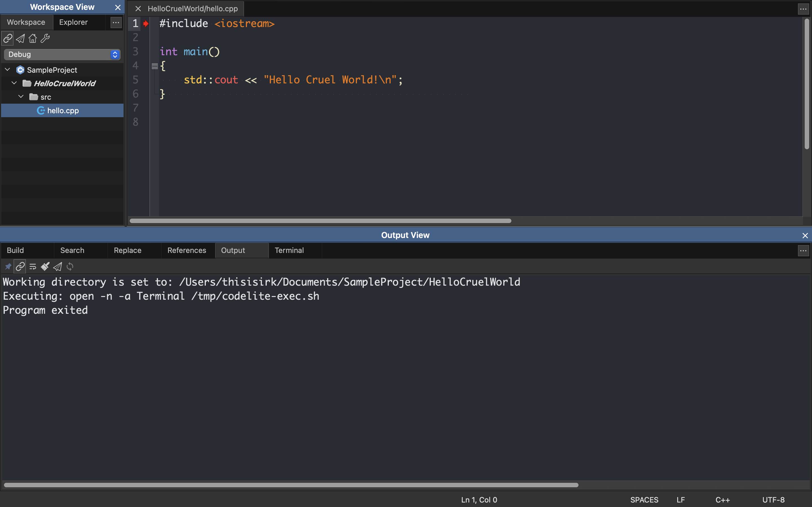Collapse the HelloCruelWorld project folder
Image resolution: width=812 pixels, height=507 pixels.
14,83
